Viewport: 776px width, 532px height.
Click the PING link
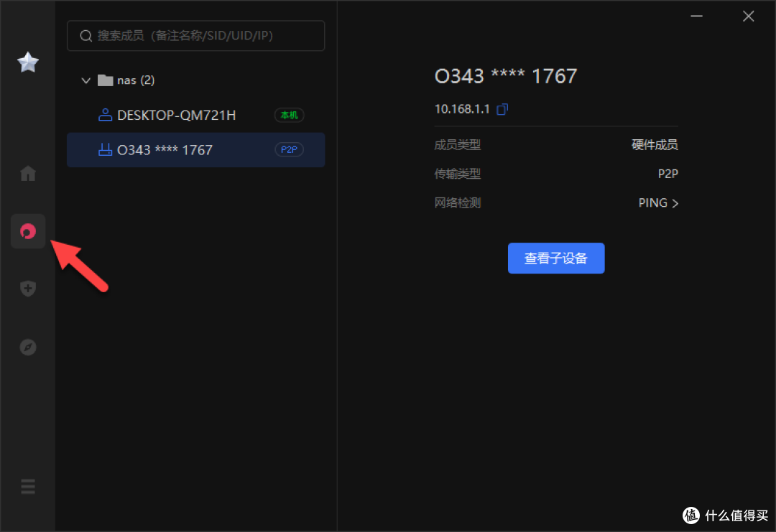point(652,202)
